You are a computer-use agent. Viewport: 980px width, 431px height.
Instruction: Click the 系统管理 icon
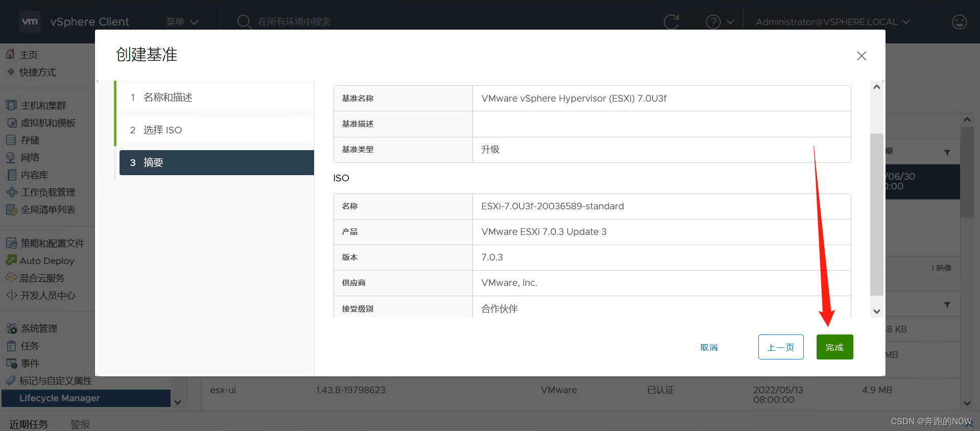point(11,328)
